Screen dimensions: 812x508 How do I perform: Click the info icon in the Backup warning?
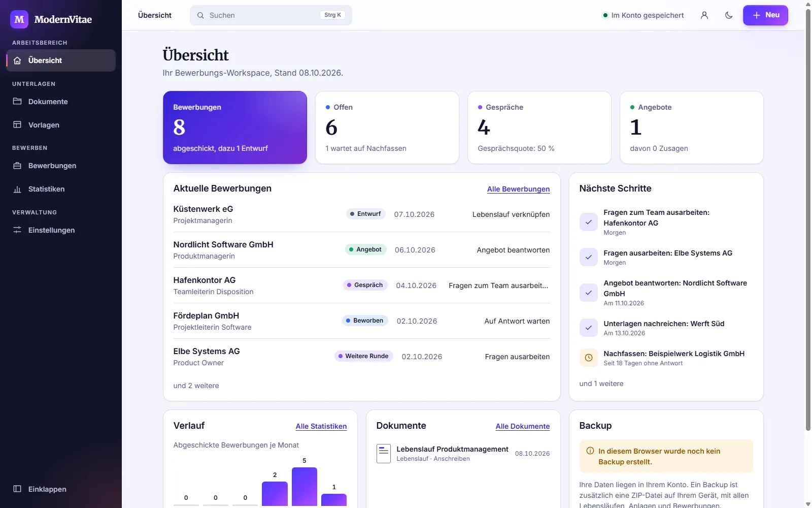tap(590, 451)
